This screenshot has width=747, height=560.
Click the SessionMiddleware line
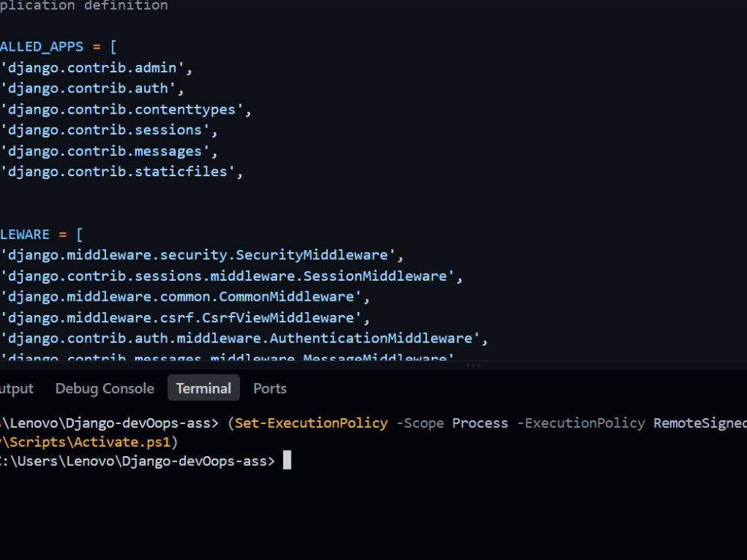(231, 276)
